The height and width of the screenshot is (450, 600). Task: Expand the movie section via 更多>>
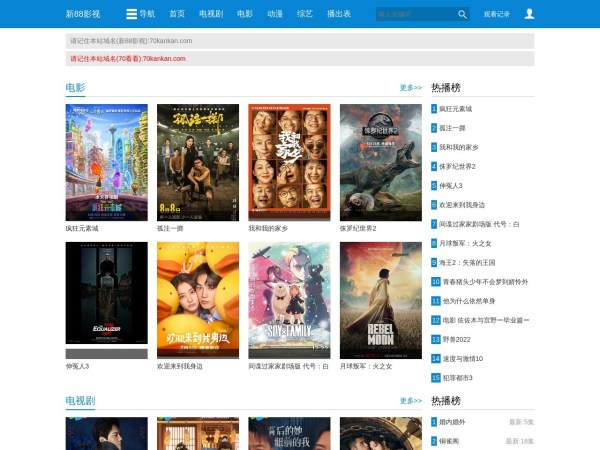click(x=410, y=88)
